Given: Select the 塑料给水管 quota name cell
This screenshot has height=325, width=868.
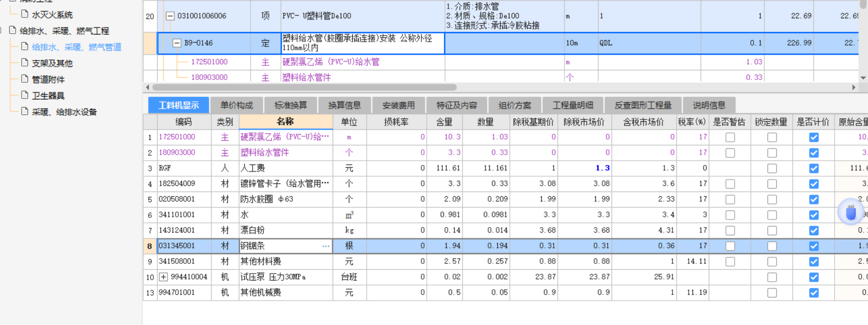Looking at the screenshot, I should pyautogui.click(x=362, y=43).
